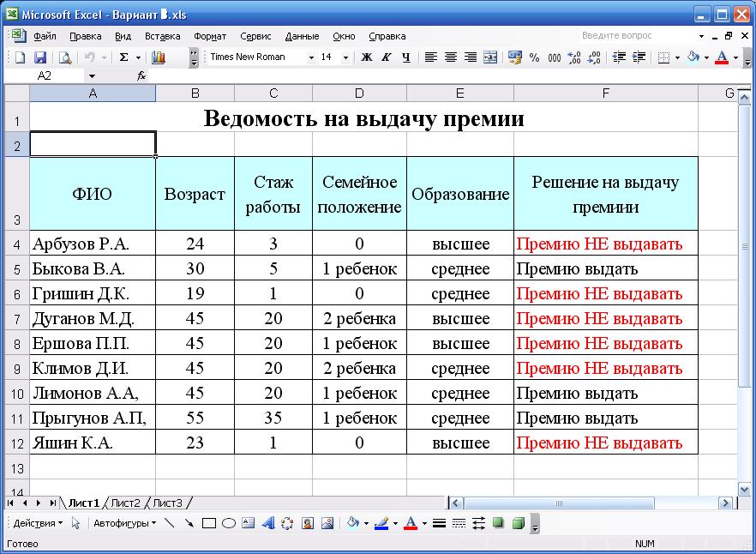Screen dimensions: 756x554
Task: Toggle bold formatting (Ж)
Action: (366, 60)
